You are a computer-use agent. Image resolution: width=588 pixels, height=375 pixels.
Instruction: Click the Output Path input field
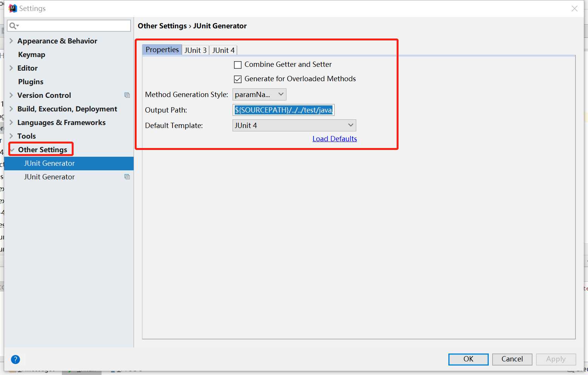click(283, 110)
